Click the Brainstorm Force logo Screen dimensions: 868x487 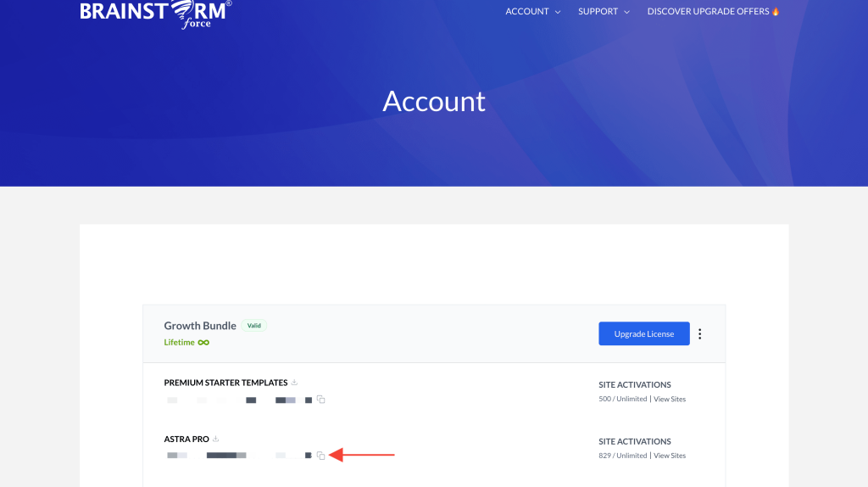156,14
